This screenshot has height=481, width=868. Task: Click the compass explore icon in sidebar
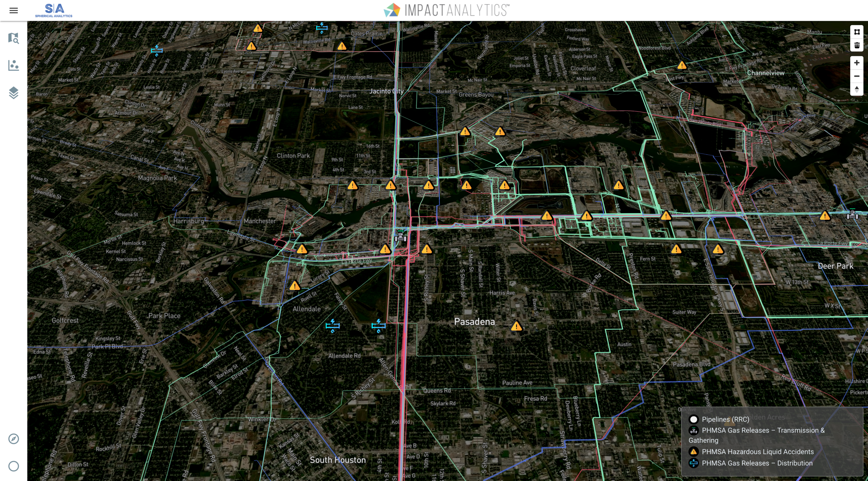point(14,439)
